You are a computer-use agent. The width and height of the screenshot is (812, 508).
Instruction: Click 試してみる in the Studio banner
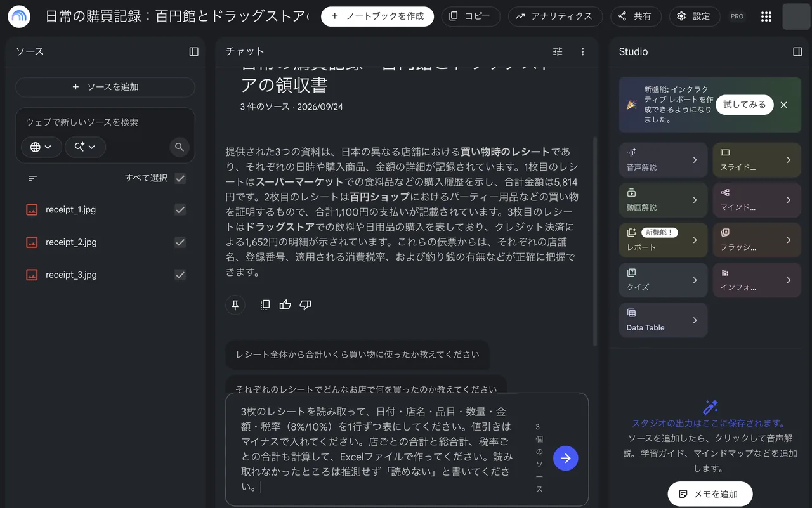745,105
